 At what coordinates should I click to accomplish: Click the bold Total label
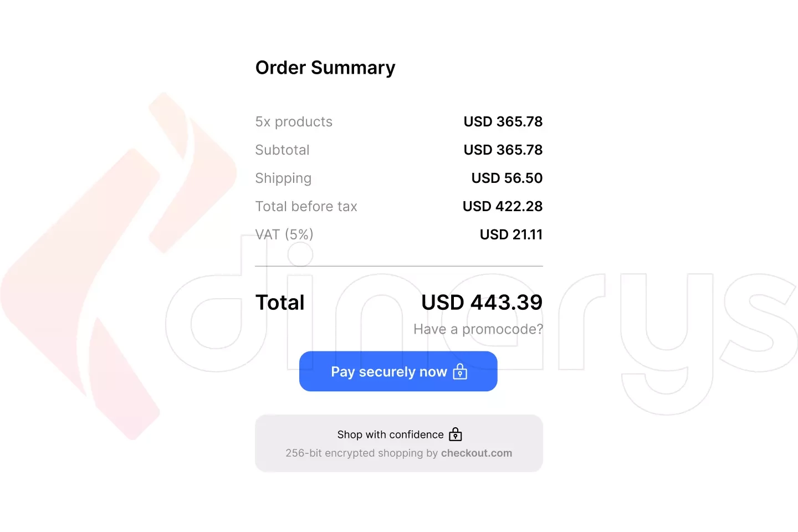pyautogui.click(x=280, y=303)
